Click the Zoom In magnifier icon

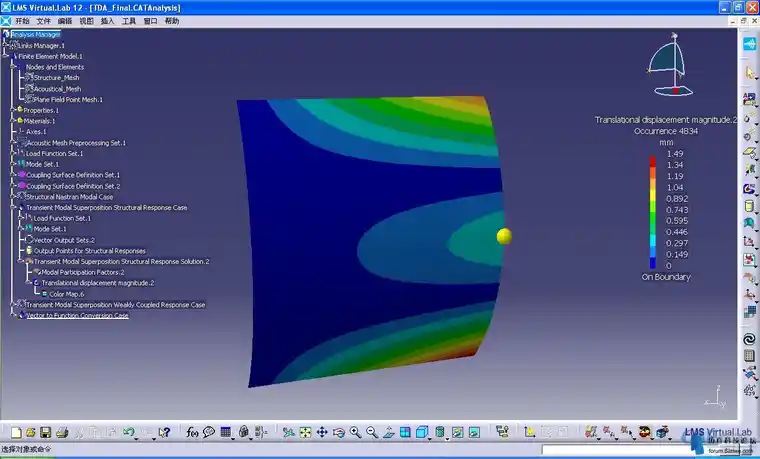pyautogui.click(x=355, y=432)
